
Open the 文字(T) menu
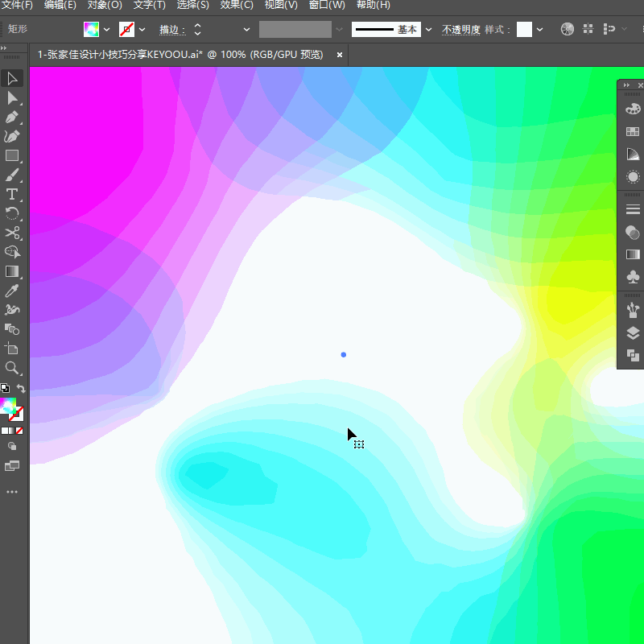150,5
